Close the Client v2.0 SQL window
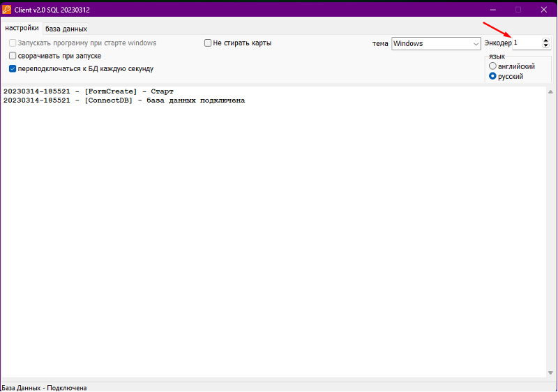 [x=544, y=10]
